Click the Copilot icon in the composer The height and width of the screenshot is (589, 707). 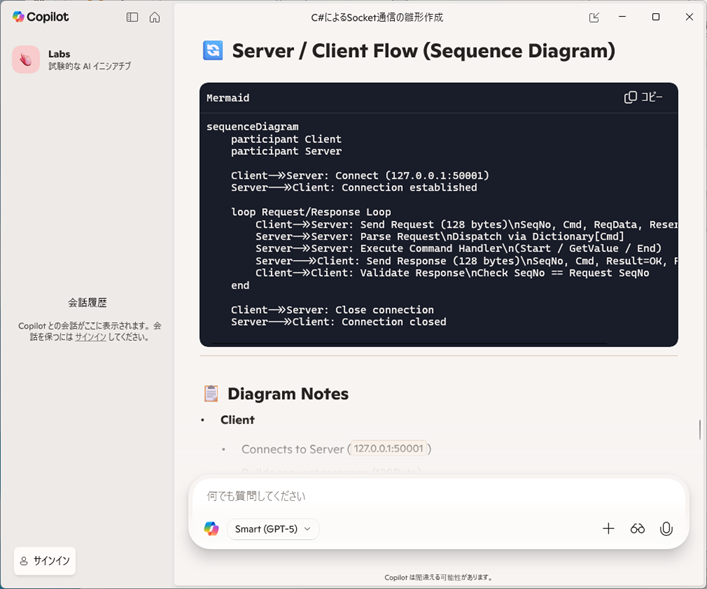[211, 529]
